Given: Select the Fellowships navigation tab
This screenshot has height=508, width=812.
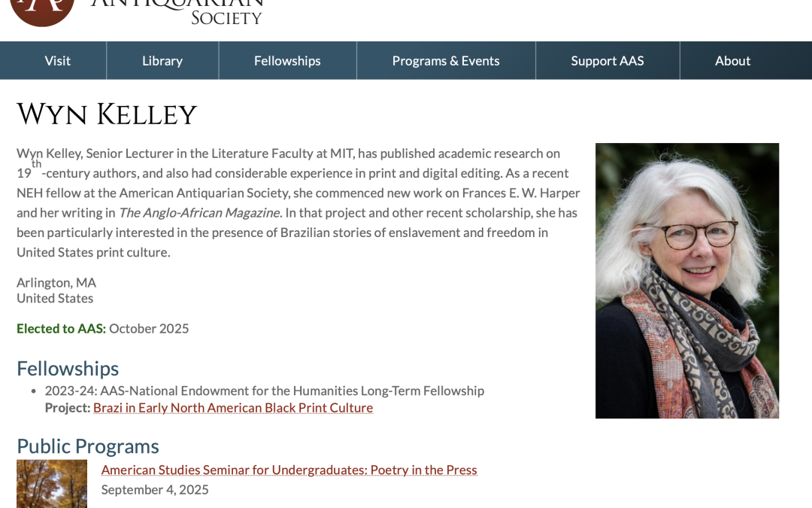Looking at the screenshot, I should click(x=287, y=60).
